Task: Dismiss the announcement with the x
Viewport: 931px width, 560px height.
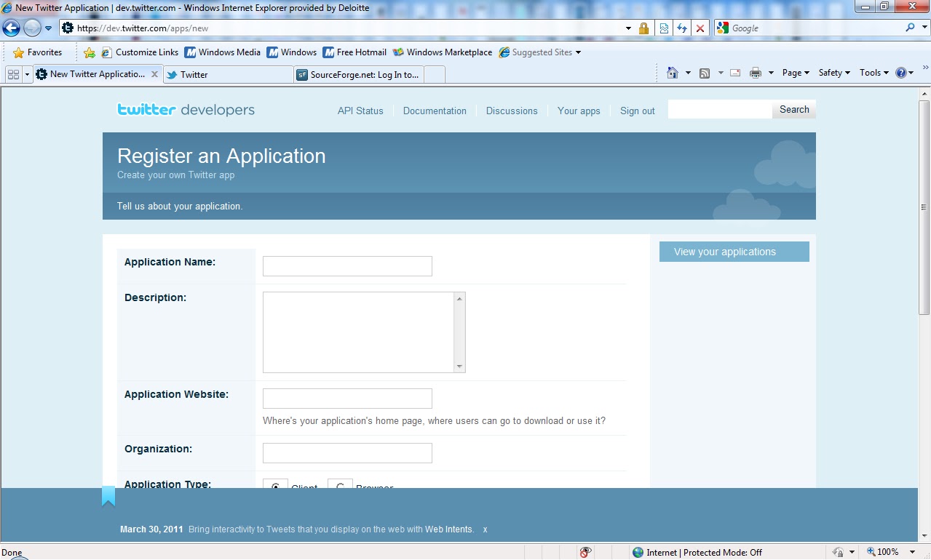Action: pyautogui.click(x=485, y=529)
